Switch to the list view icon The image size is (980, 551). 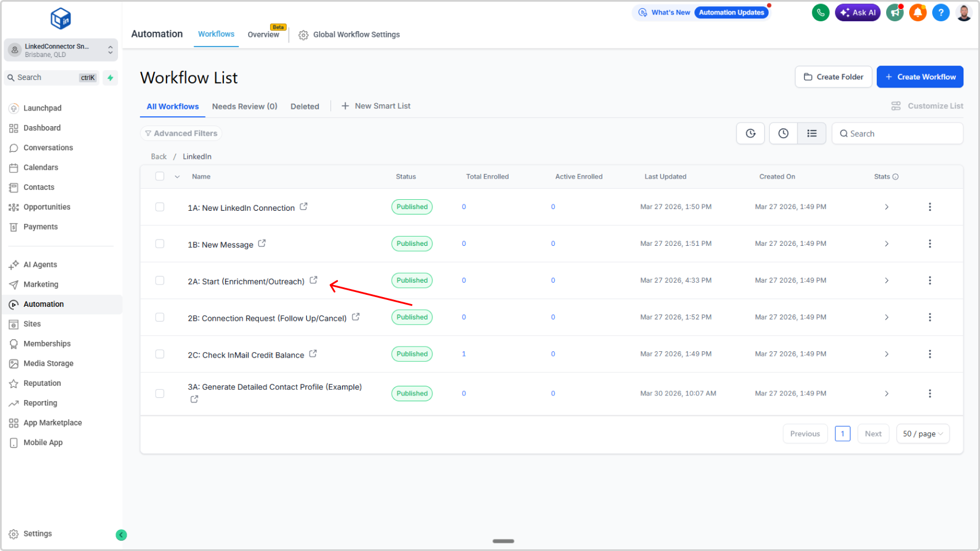click(x=811, y=134)
